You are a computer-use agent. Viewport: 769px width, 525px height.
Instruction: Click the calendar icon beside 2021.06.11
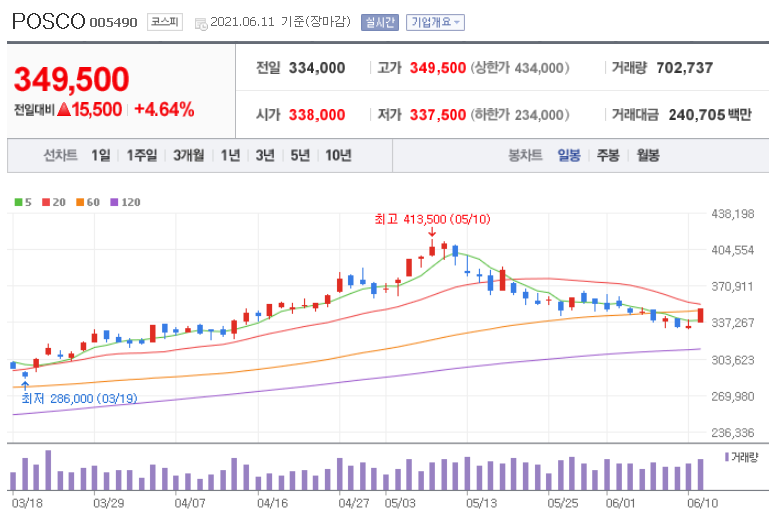click(201, 24)
